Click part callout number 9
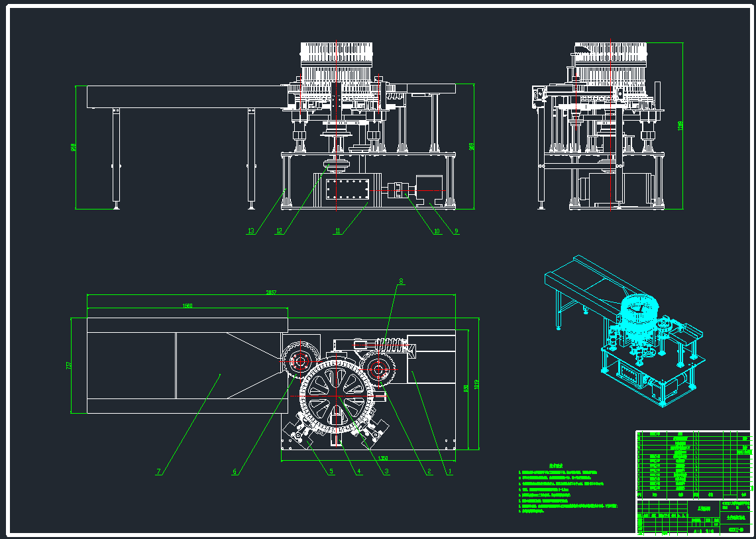Screen dimensions: 756x539 tap(456, 231)
